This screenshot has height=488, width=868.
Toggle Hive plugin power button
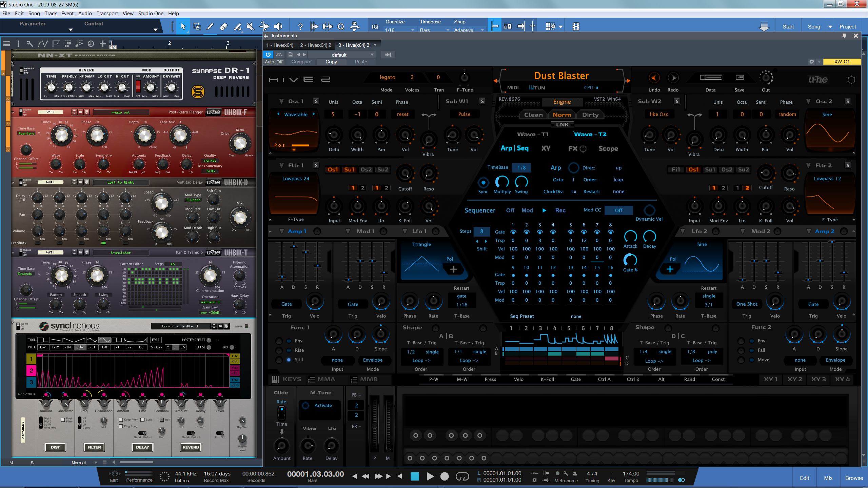click(x=268, y=55)
